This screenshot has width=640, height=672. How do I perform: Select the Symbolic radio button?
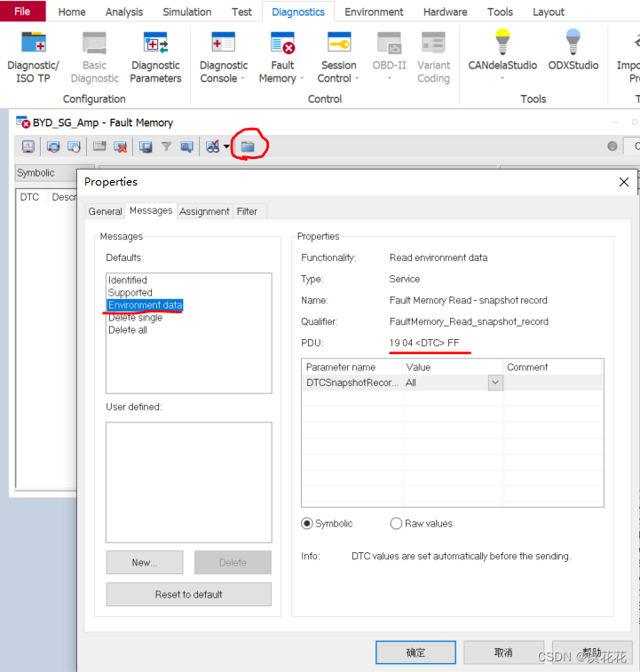point(307,523)
